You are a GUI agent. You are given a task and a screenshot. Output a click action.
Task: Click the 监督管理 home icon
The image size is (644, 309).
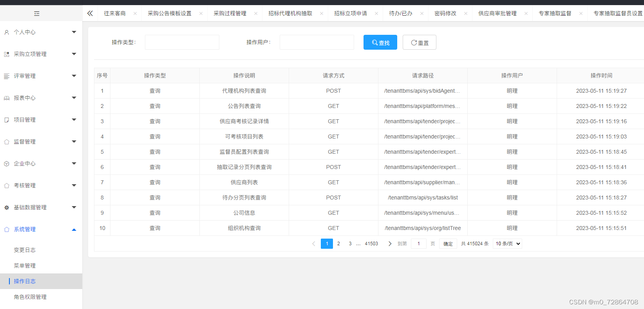[x=7, y=142]
